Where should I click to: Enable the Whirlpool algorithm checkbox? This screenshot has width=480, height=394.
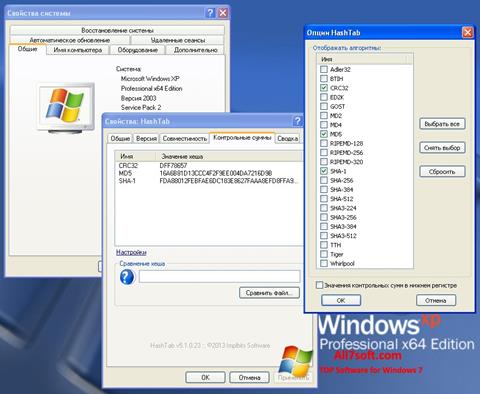tap(324, 263)
